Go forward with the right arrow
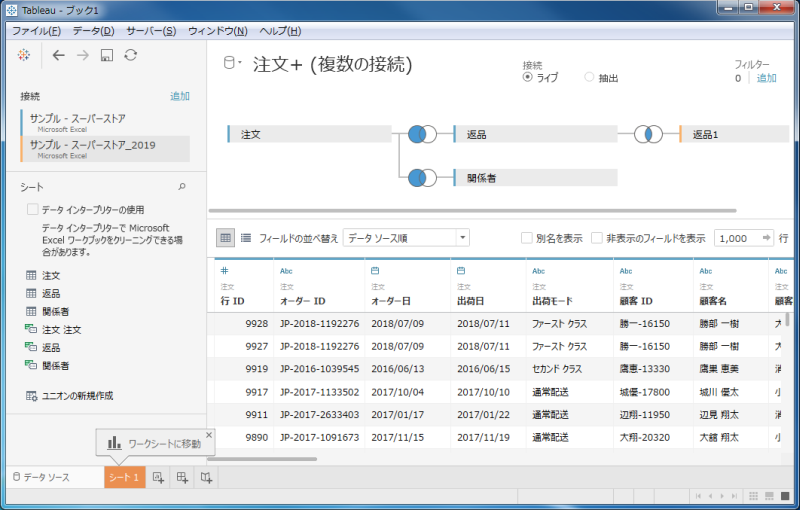This screenshot has height=510, width=800. coord(83,55)
